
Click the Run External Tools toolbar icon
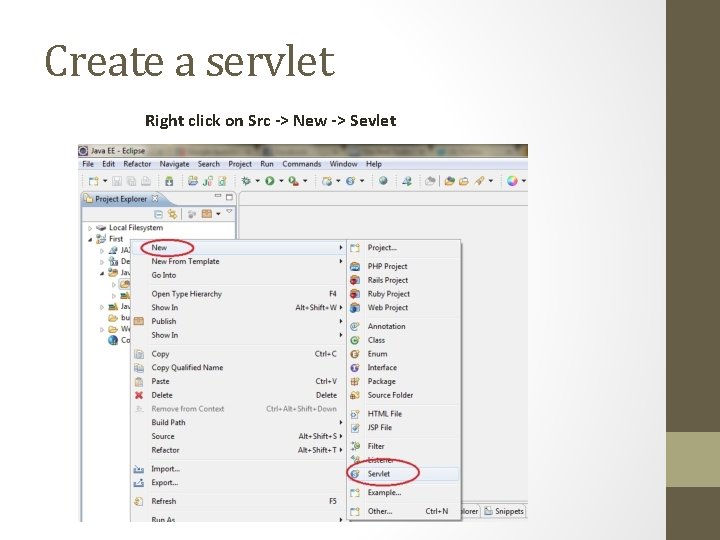293,181
